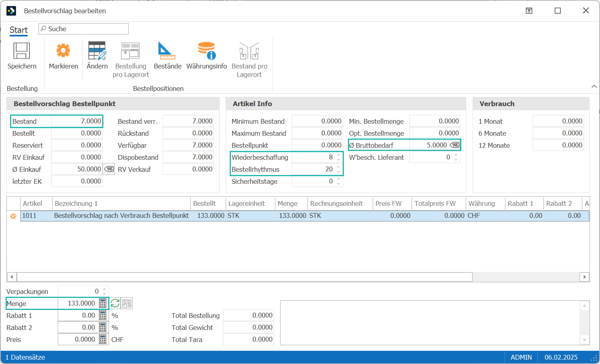
Task: Click the Ø Bruttobedarf value 5.0000
Action: pyautogui.click(x=429, y=145)
